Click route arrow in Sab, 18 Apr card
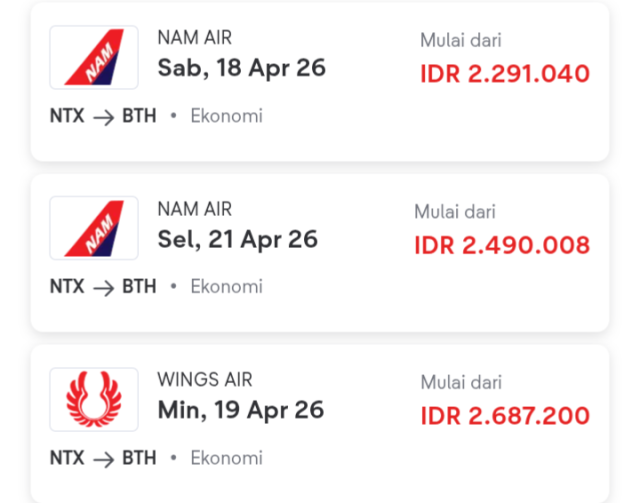The image size is (640, 503). coord(103,116)
